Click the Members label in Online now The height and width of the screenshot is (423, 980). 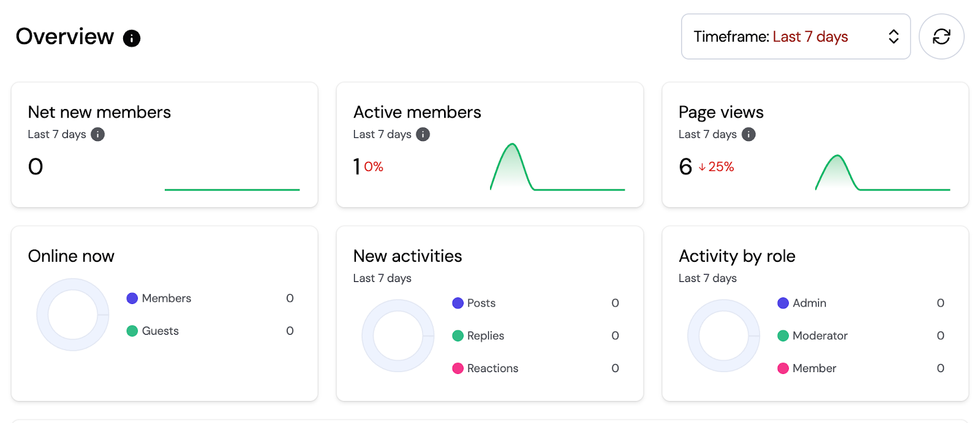167,299
